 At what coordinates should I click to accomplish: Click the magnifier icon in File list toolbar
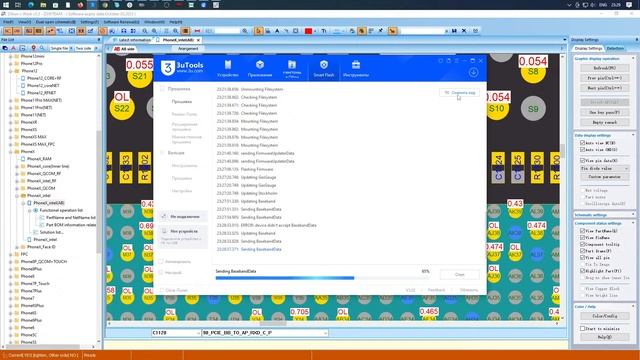click(x=42, y=48)
